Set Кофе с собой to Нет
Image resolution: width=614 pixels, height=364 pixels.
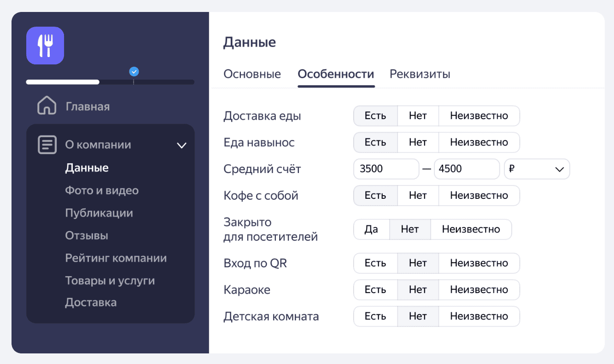[x=418, y=196]
